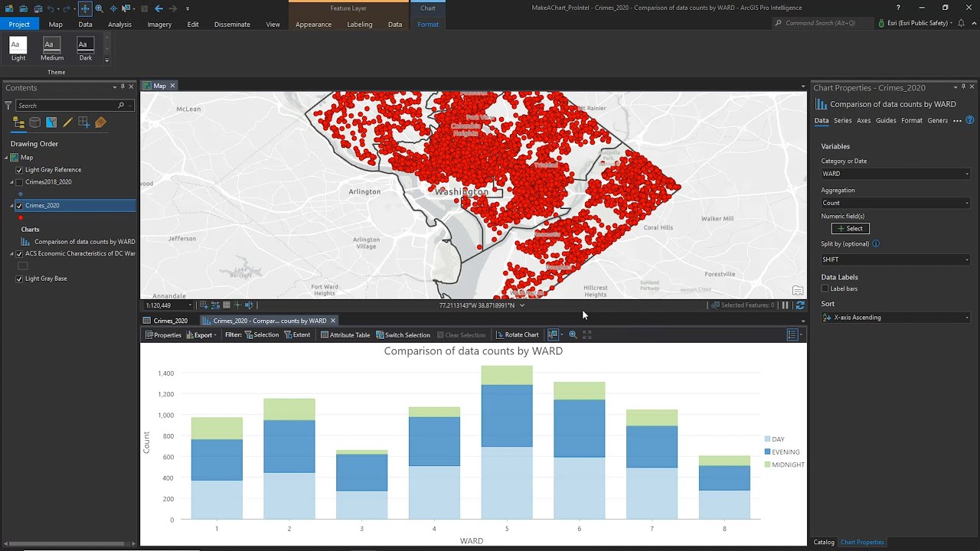Open the coordinate display units dropdown
This screenshot has width=980, height=551.
tap(522, 305)
